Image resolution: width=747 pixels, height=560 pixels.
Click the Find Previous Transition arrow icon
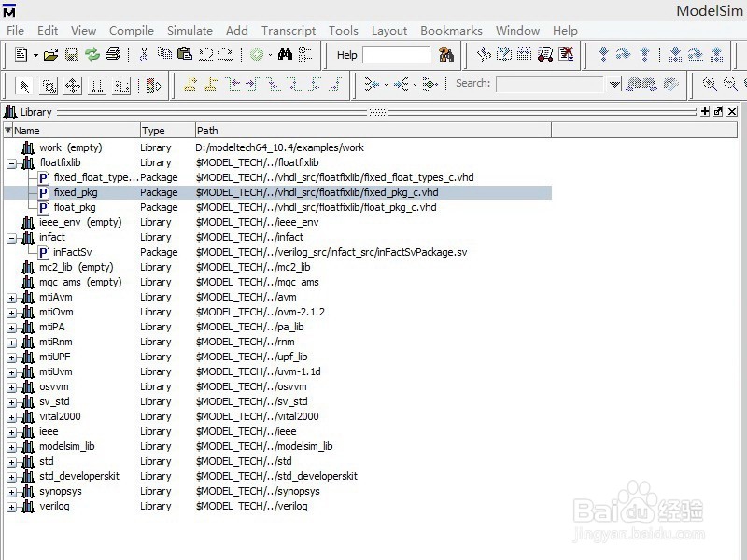pyautogui.click(x=233, y=85)
